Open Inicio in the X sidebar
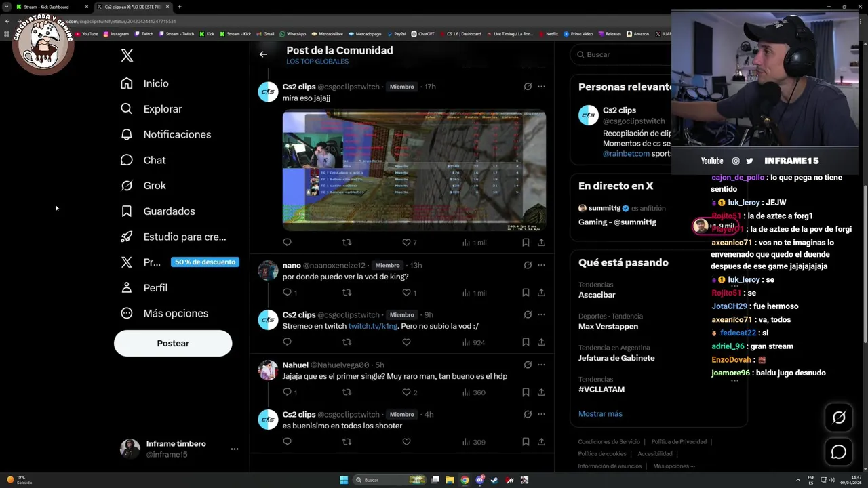Screen dimensions: 868x488 (144, 83)
